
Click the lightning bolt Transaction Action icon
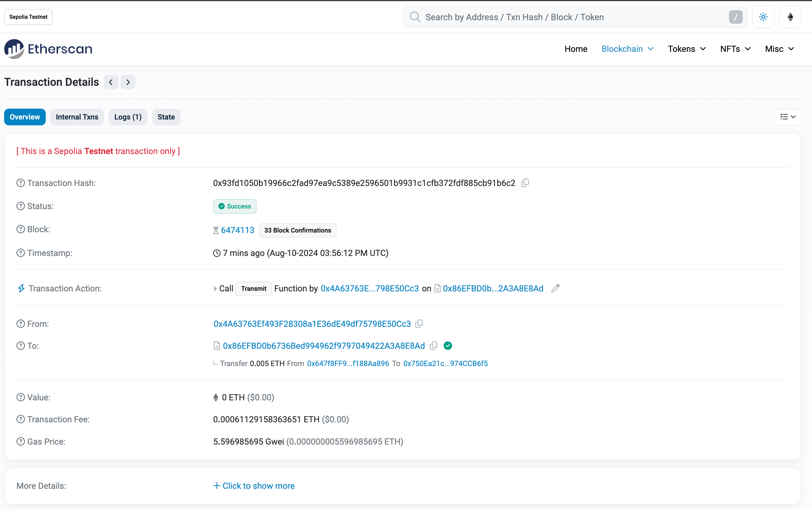(21, 288)
